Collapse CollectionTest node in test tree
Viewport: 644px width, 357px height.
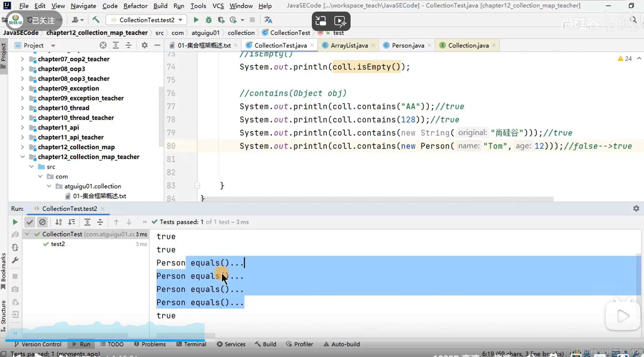pyautogui.click(x=27, y=234)
